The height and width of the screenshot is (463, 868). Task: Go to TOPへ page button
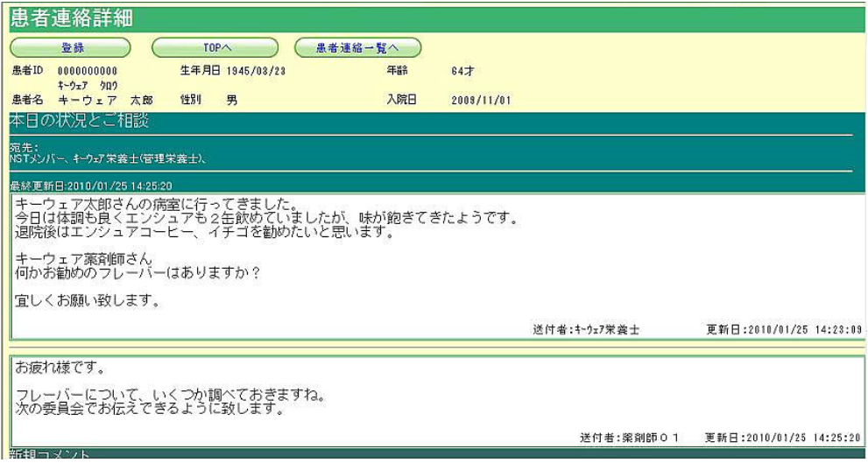pos(215,47)
